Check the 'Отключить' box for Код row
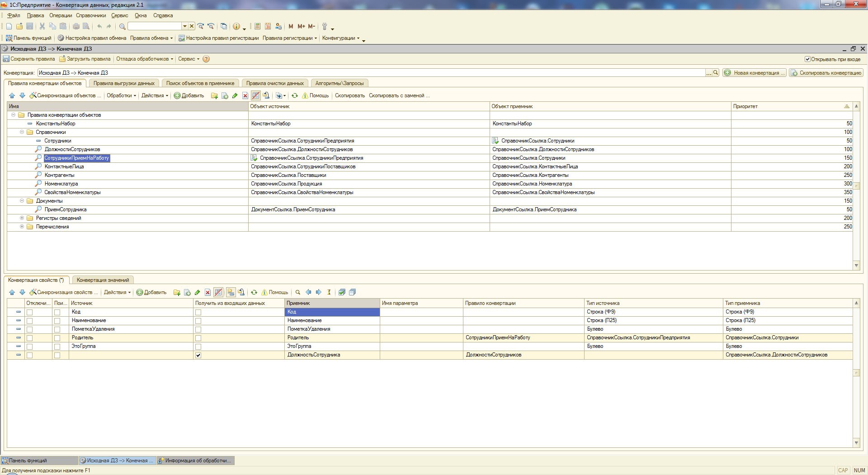This screenshot has width=868, height=475. (30, 312)
